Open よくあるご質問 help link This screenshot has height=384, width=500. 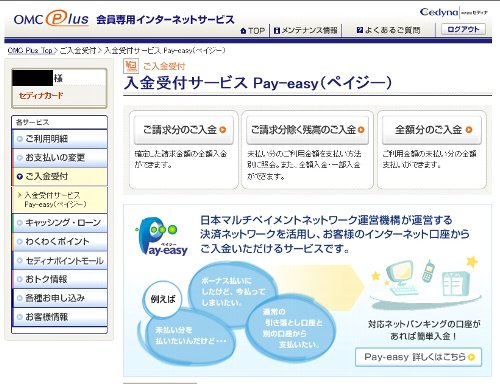coord(388,31)
